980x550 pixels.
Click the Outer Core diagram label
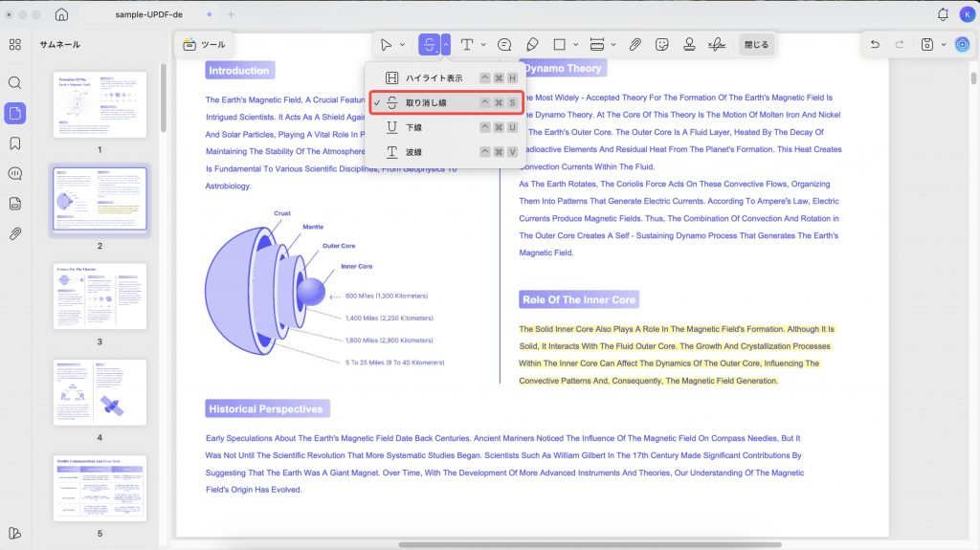pos(339,246)
